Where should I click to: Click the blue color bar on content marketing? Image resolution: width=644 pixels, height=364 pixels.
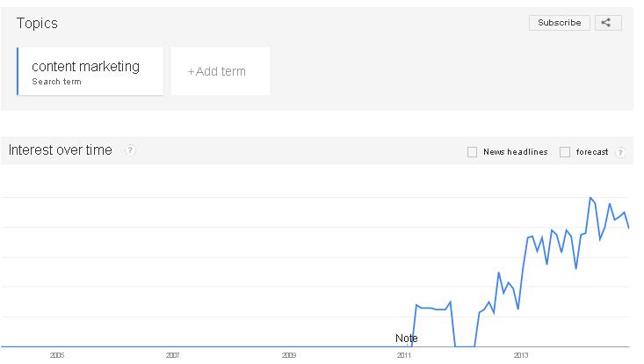(x=18, y=70)
